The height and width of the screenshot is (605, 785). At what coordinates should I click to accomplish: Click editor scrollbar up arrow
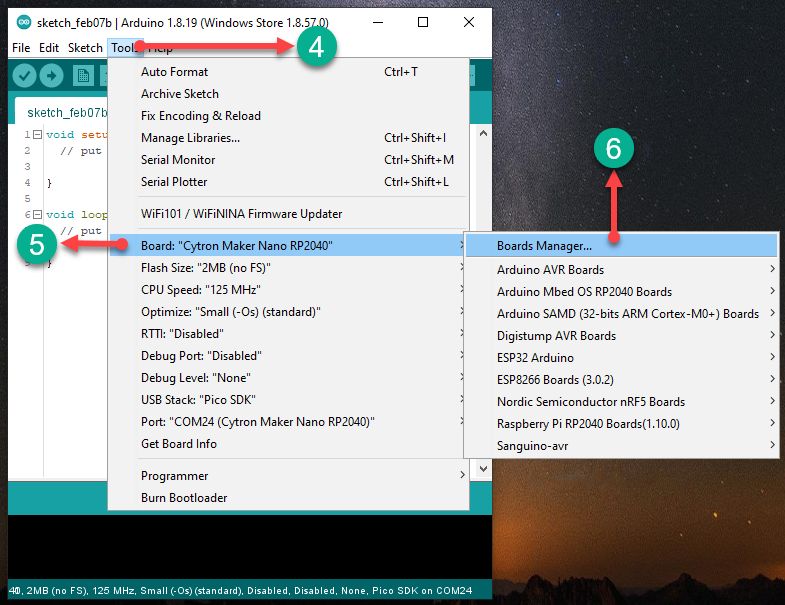(x=483, y=133)
